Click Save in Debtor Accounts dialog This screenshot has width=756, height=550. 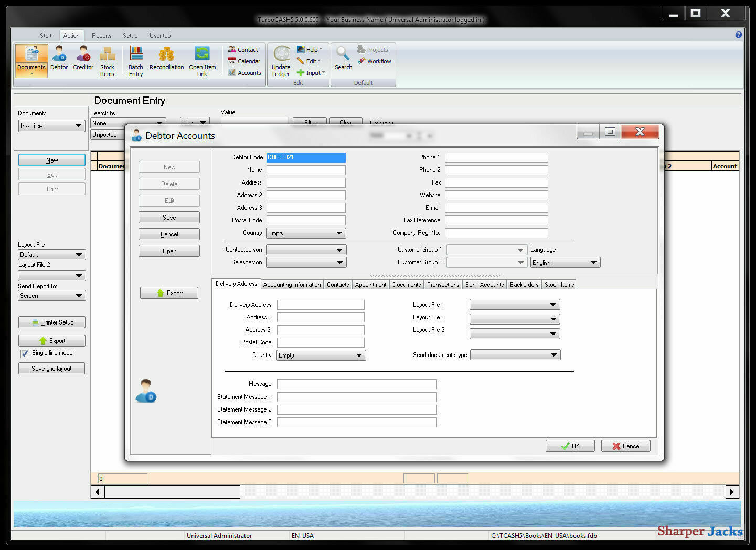click(x=169, y=218)
